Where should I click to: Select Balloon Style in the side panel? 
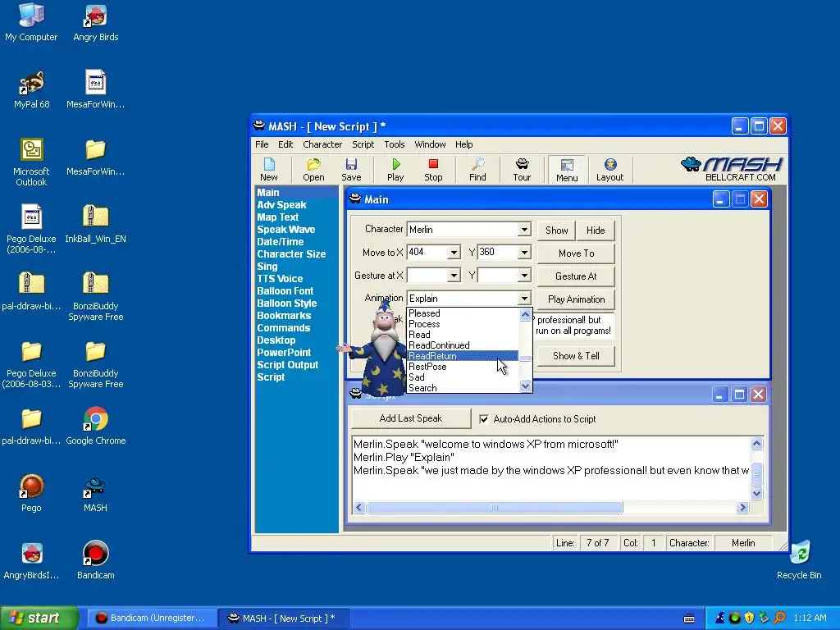point(286,304)
